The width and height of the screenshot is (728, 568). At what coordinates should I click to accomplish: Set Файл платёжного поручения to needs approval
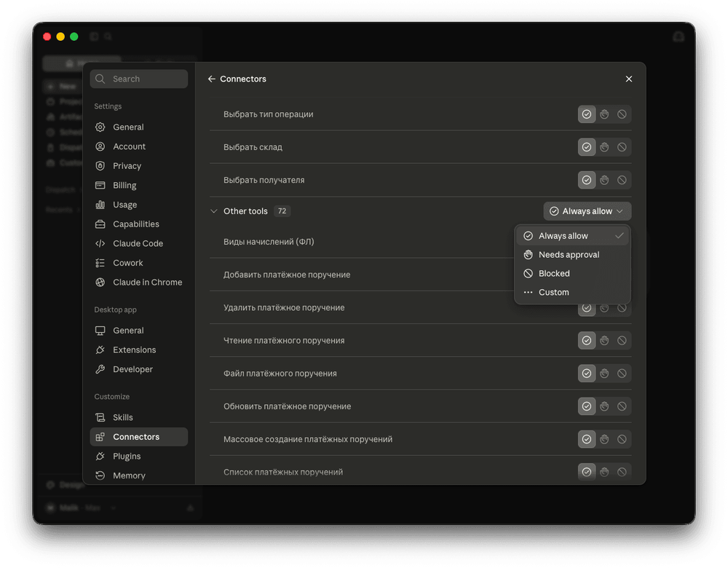604,374
